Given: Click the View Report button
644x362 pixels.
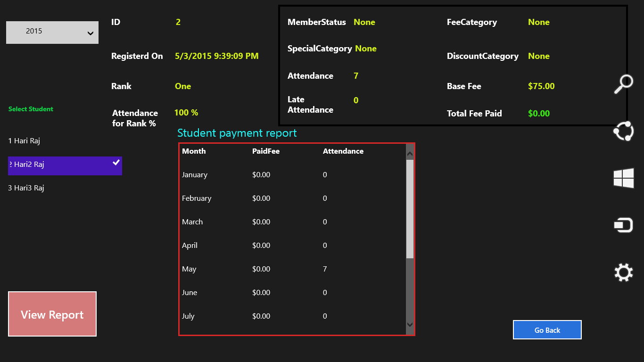Looking at the screenshot, I should (x=52, y=314).
